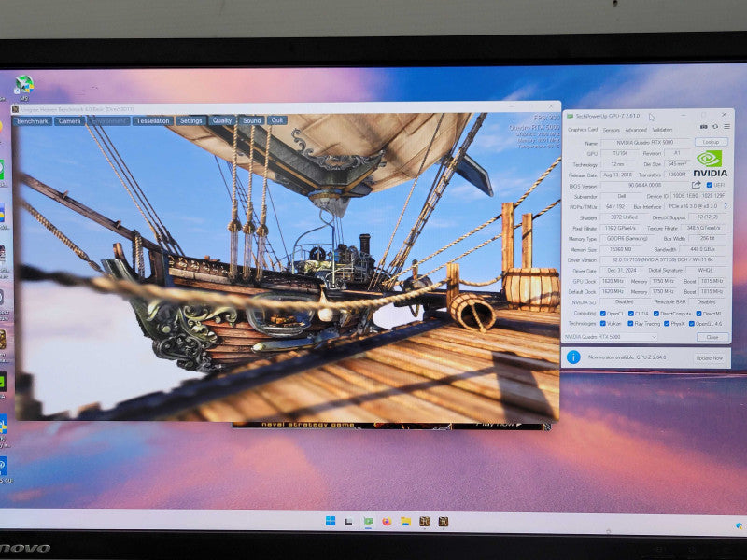Toggle the Vulkan checkbox
The width and height of the screenshot is (747, 560).
603,323
